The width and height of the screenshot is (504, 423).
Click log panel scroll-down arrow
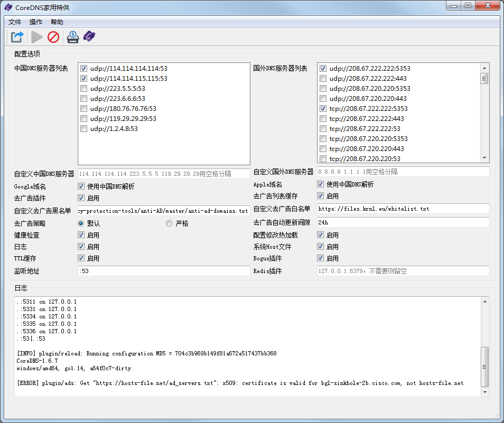tap(485, 392)
